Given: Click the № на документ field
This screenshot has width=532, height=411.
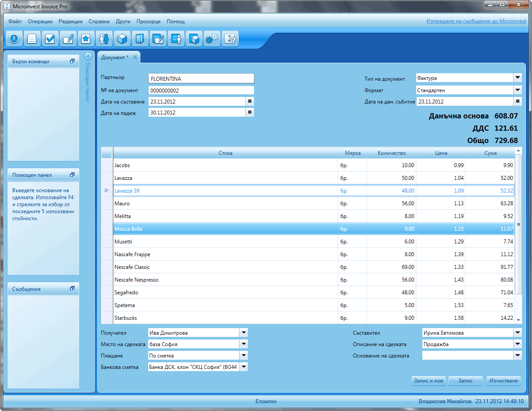Looking at the screenshot, I should [x=201, y=90].
